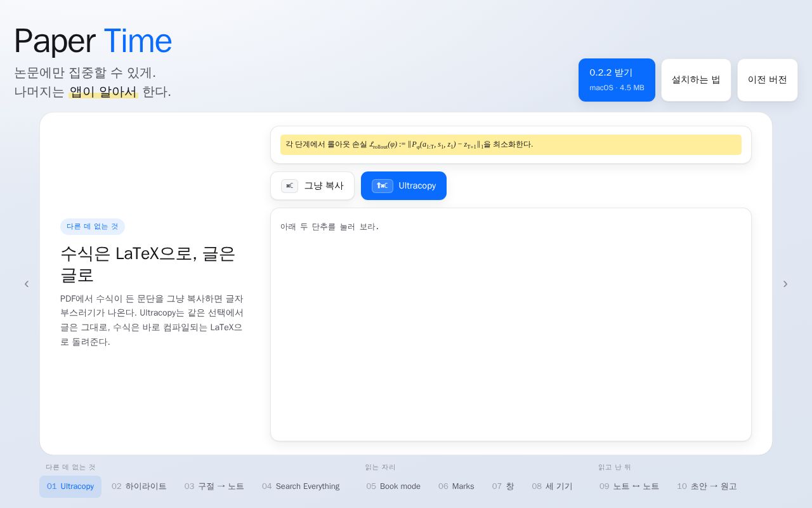The image size is (812, 508).
Task: Open the 이전 버전 previous versions
Action: (x=768, y=80)
